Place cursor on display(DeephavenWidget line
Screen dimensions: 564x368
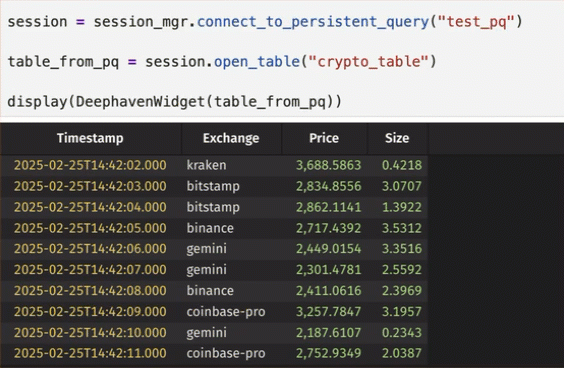(174, 102)
